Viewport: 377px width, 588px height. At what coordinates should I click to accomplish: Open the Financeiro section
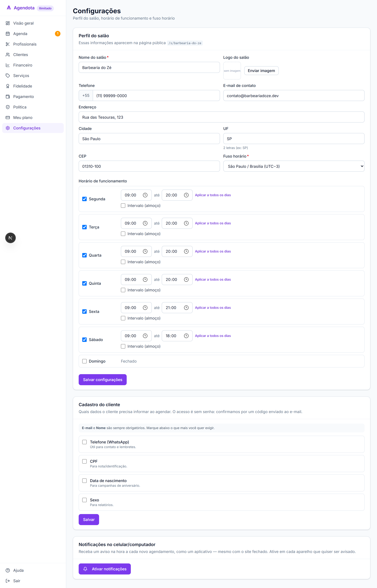click(33, 65)
